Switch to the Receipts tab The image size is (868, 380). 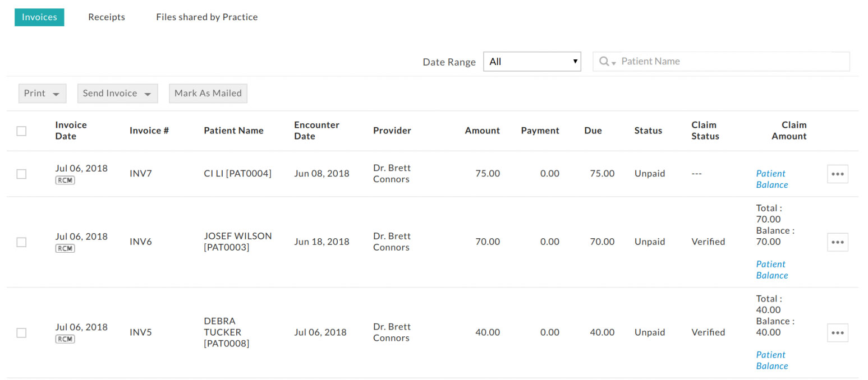(x=107, y=17)
